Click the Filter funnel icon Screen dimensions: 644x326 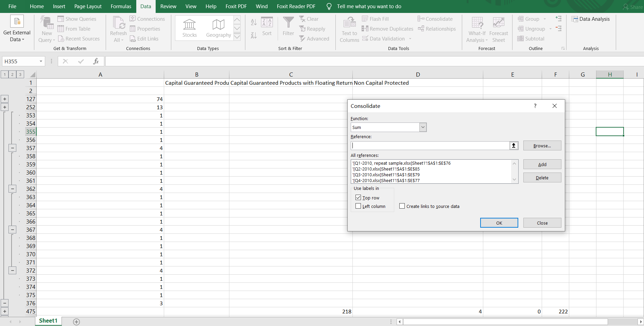tap(288, 22)
